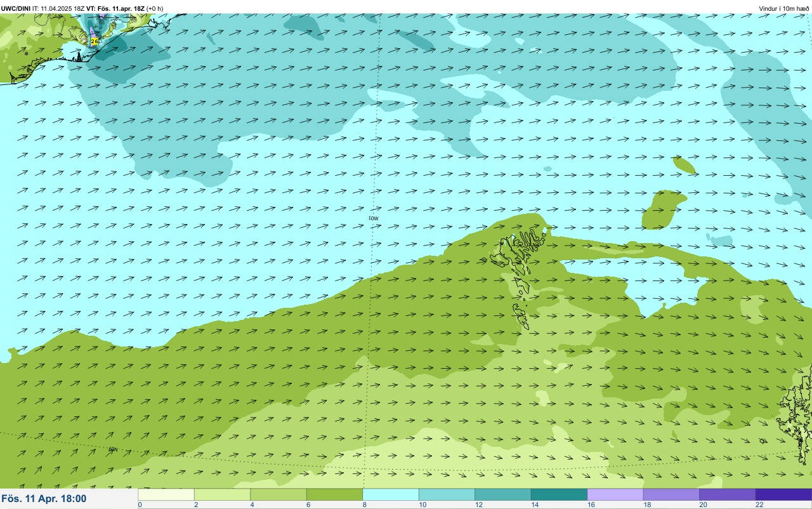Screen dimensions: 812x509
Task: Click the legend value "0"
Action: (x=140, y=505)
